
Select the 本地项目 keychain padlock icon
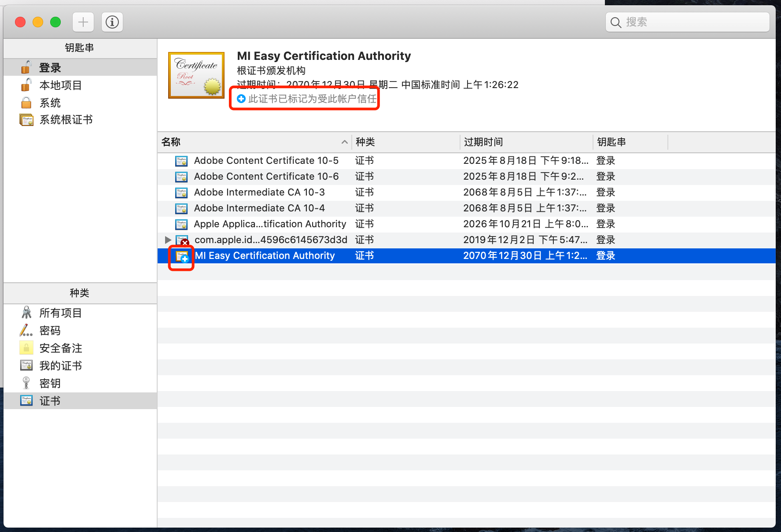point(26,85)
